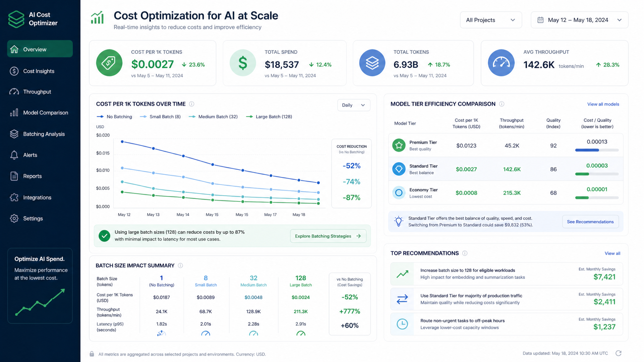Toggle the No Batching legend series
The width and height of the screenshot is (644, 362).
(114, 117)
